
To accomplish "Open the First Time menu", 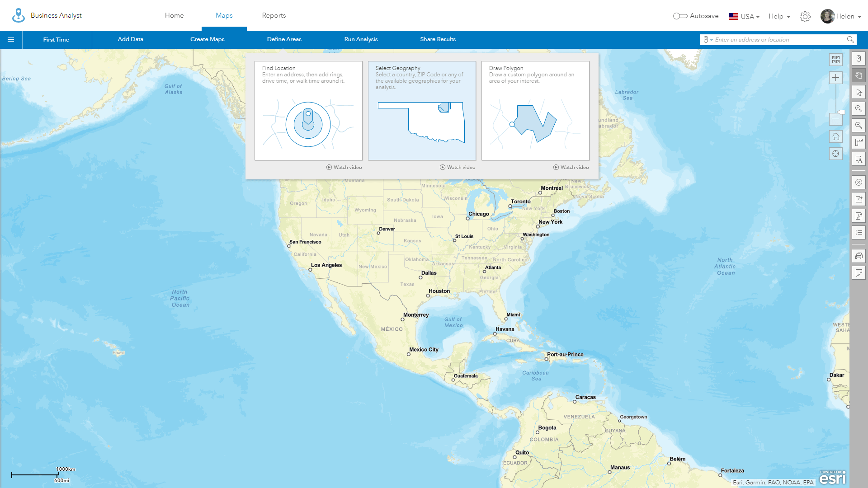I will [x=57, y=40].
